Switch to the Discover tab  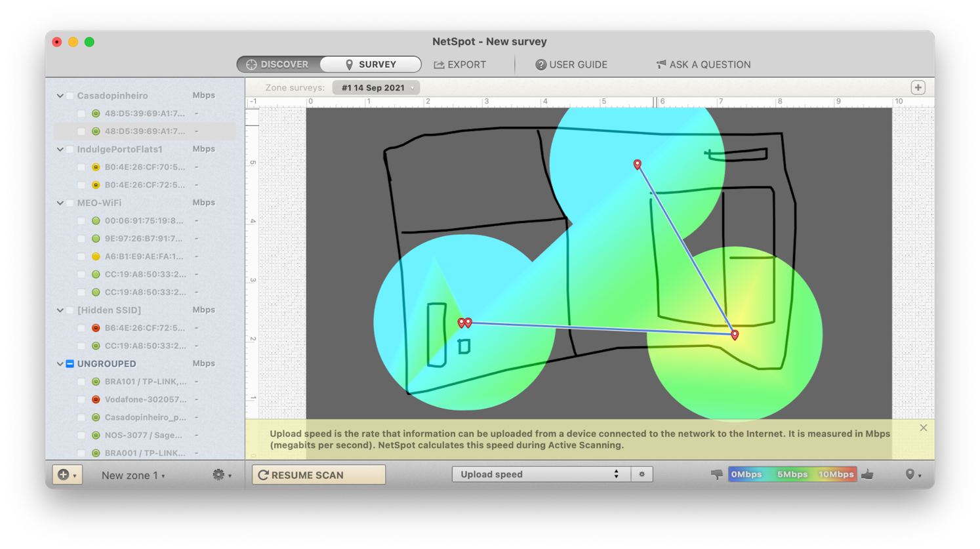[x=278, y=64]
